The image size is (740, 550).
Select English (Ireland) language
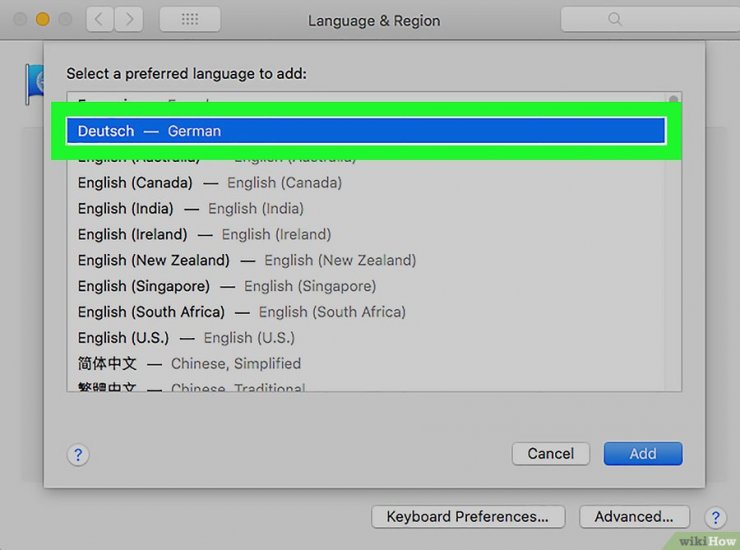click(x=366, y=234)
